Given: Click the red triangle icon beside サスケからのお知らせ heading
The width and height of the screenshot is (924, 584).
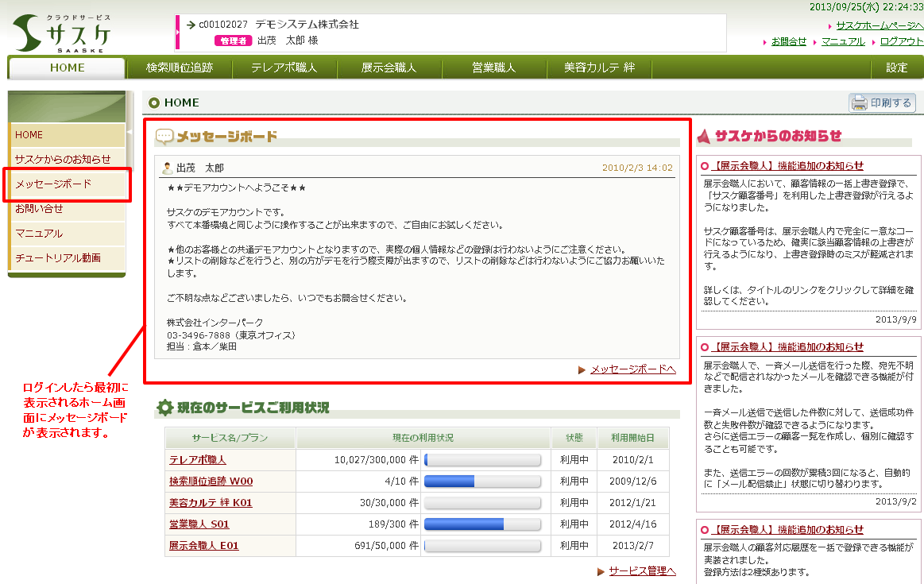Looking at the screenshot, I should click(703, 137).
